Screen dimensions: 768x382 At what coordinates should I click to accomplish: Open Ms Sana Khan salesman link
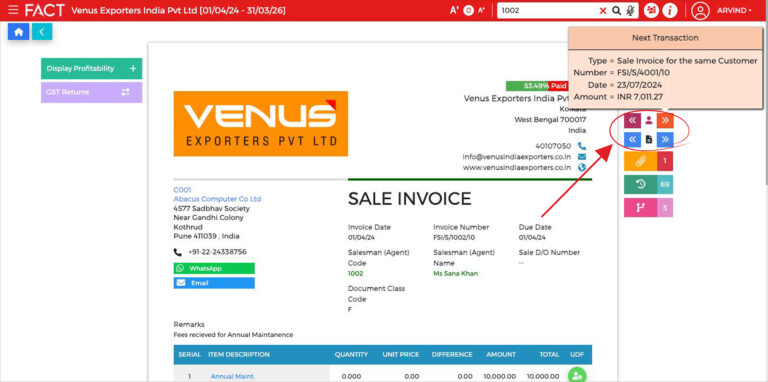456,274
